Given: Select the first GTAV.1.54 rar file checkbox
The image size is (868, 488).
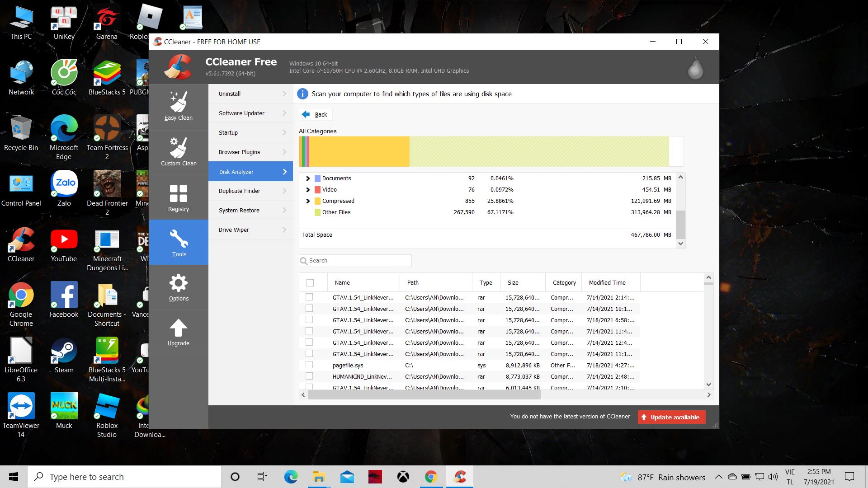Looking at the screenshot, I should [309, 297].
